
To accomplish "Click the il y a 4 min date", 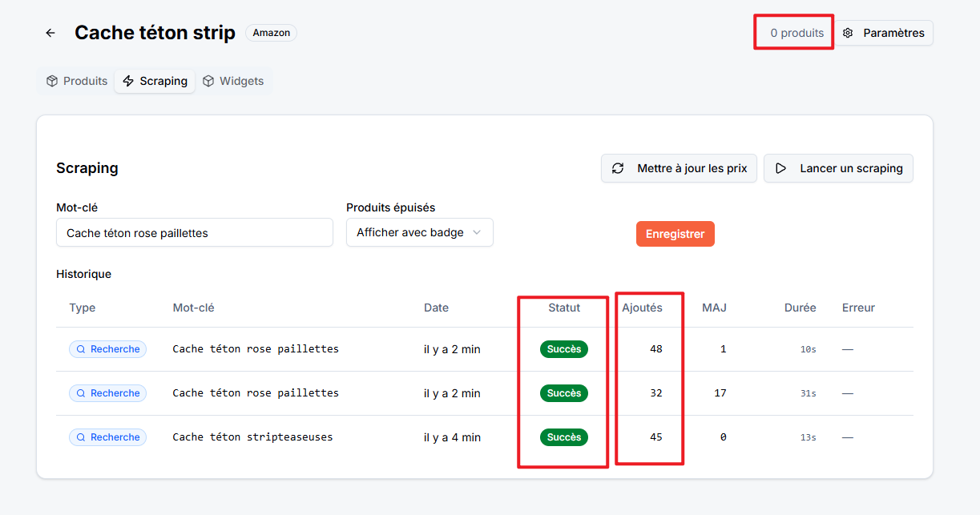I will [452, 437].
